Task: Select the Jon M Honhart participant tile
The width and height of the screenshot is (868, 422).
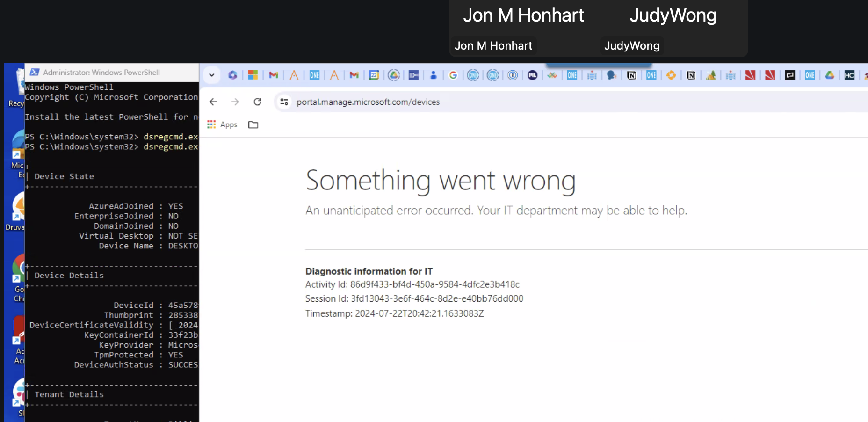Action: click(523, 28)
